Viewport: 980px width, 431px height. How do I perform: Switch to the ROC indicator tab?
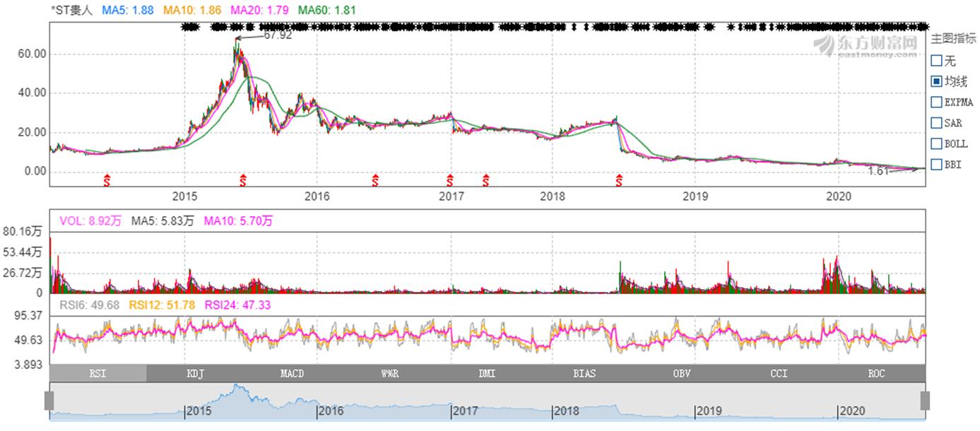[876, 373]
